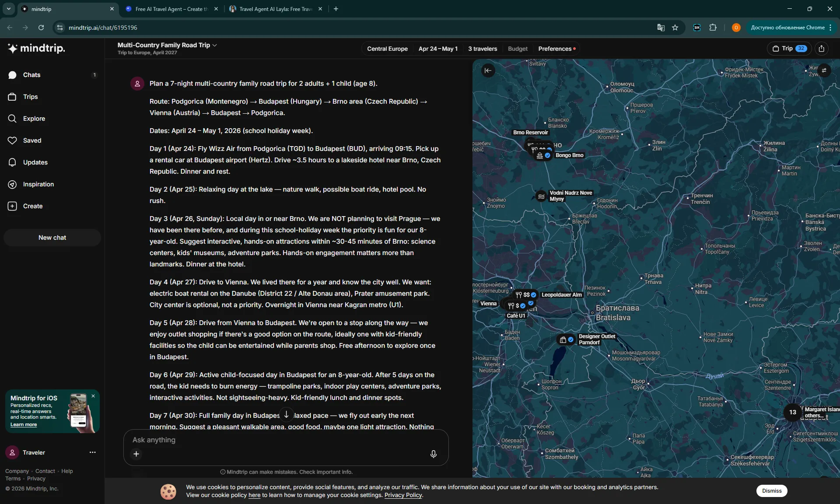Open Preferences settings
The image size is (840, 504).
(x=556, y=49)
